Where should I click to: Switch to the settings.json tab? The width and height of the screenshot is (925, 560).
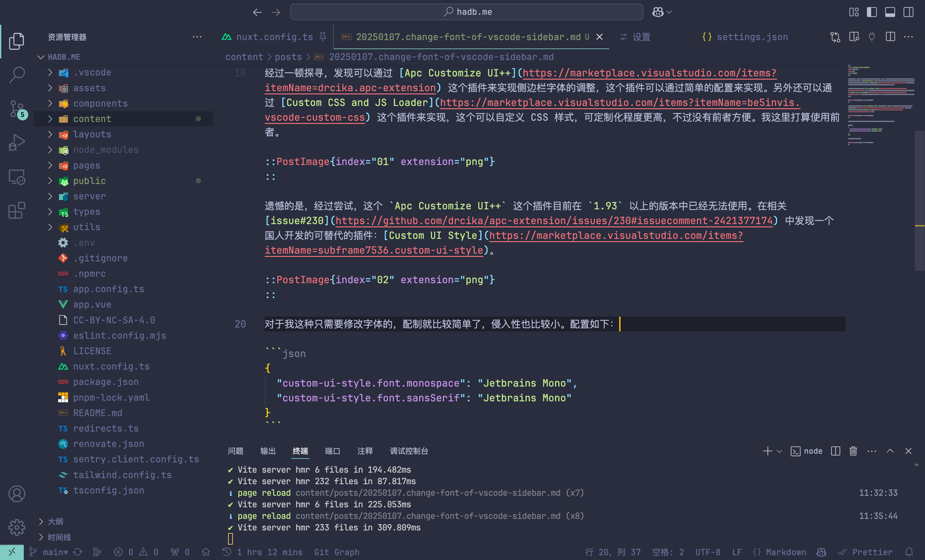click(x=752, y=37)
